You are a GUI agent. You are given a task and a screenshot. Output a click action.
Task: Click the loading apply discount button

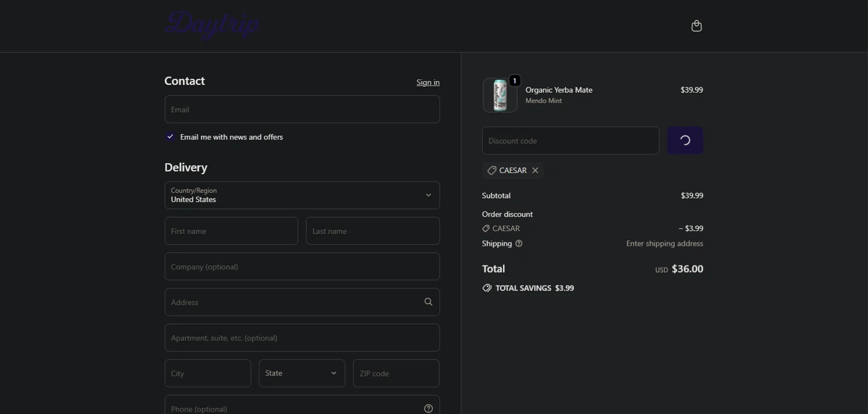coord(685,141)
